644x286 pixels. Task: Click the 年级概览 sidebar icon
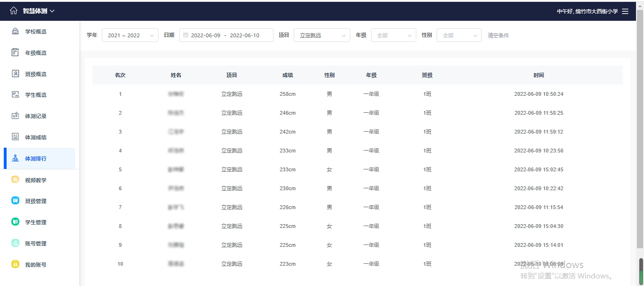pos(15,52)
